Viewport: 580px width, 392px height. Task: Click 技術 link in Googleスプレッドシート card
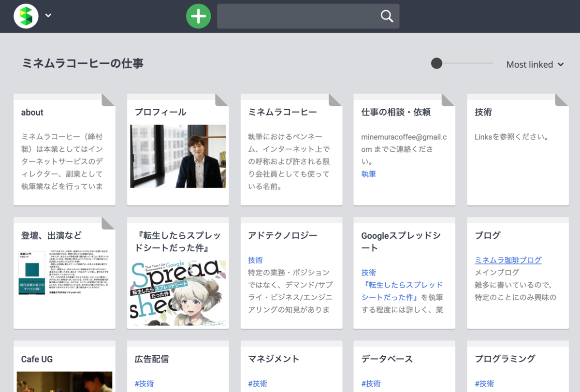pos(369,273)
